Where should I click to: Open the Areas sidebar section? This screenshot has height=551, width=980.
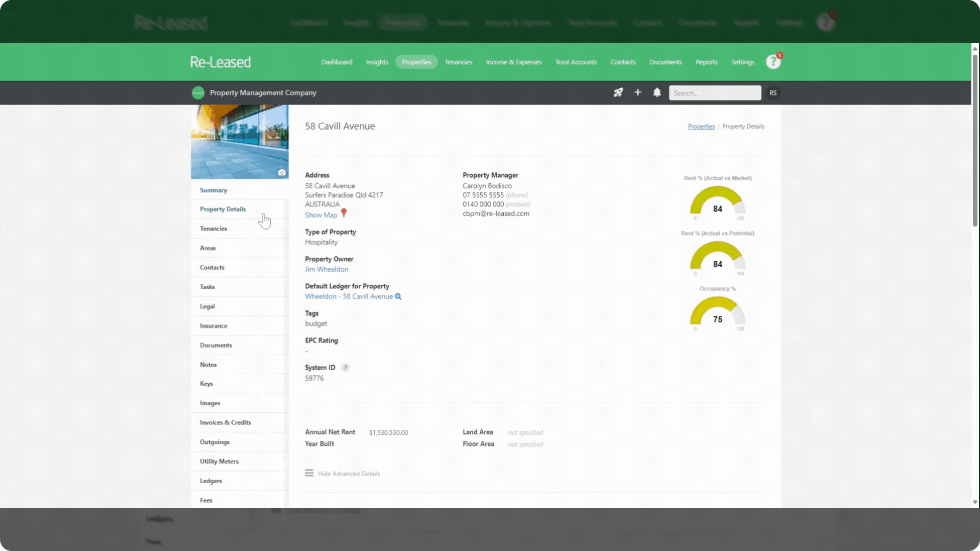click(x=240, y=248)
